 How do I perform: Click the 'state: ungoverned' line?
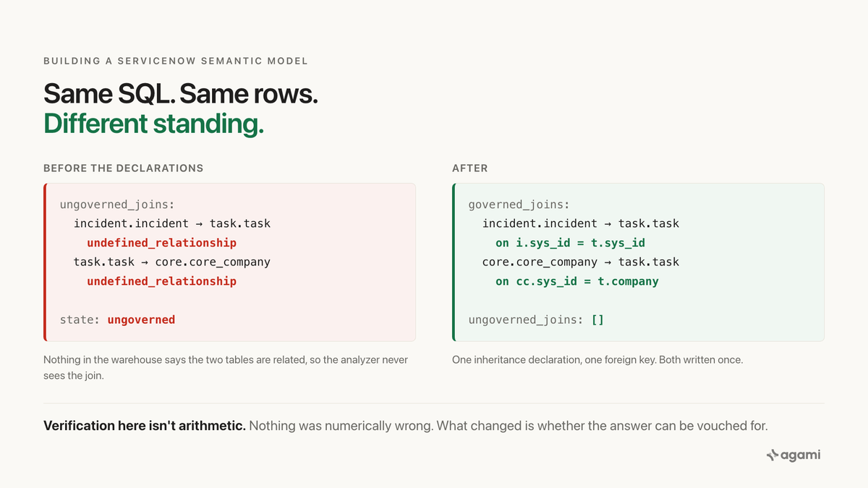tap(117, 320)
